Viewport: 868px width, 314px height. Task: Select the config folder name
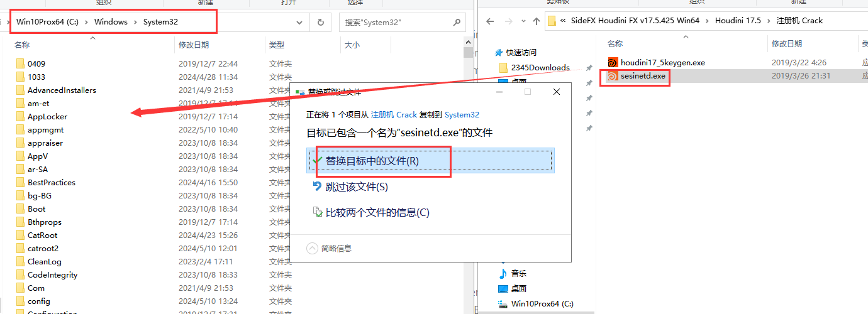click(x=39, y=301)
